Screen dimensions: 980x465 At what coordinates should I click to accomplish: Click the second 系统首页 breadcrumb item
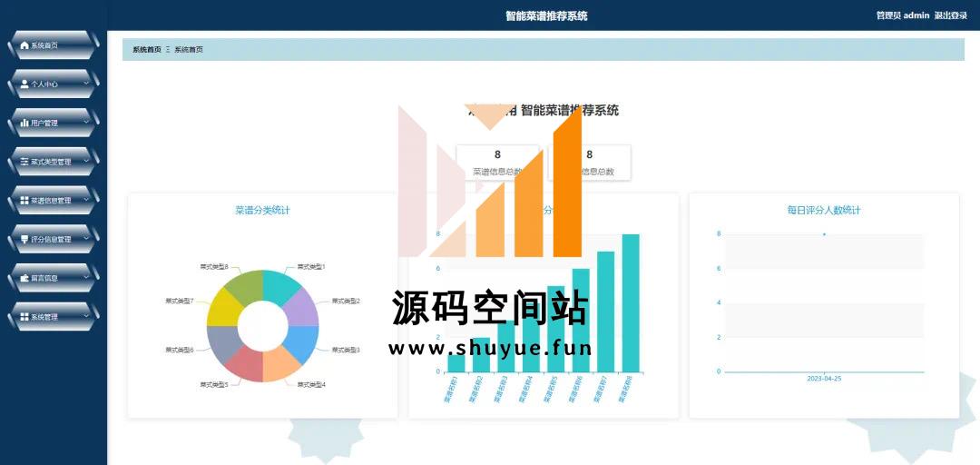(x=189, y=49)
